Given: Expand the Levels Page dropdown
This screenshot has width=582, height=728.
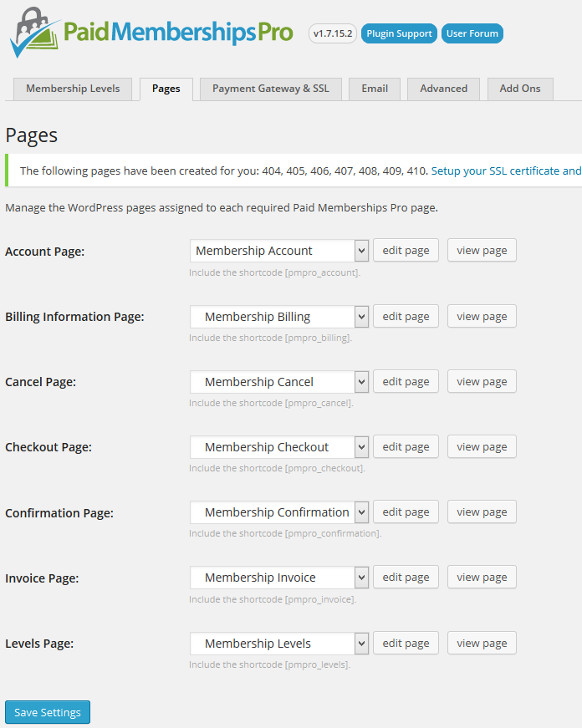Looking at the screenshot, I should tap(279, 644).
